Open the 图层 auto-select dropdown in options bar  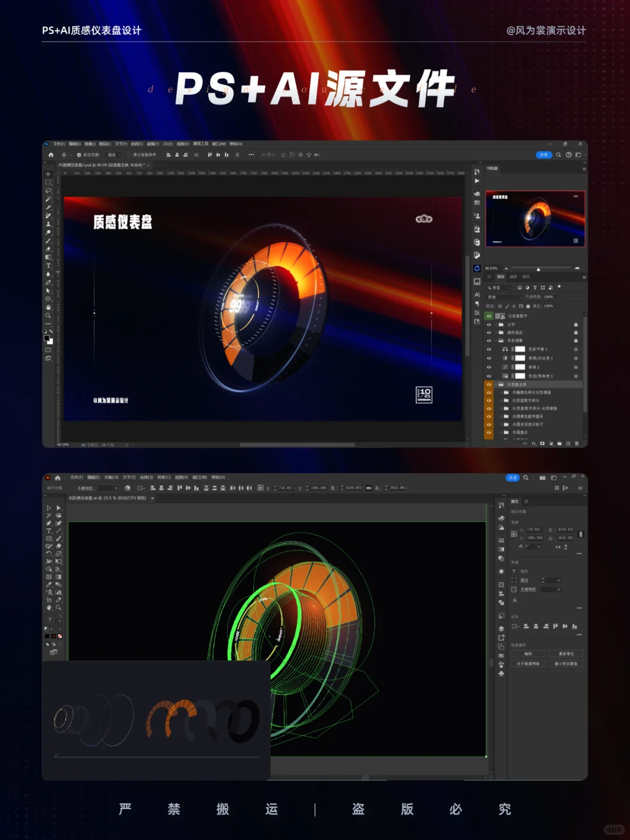coord(114,155)
